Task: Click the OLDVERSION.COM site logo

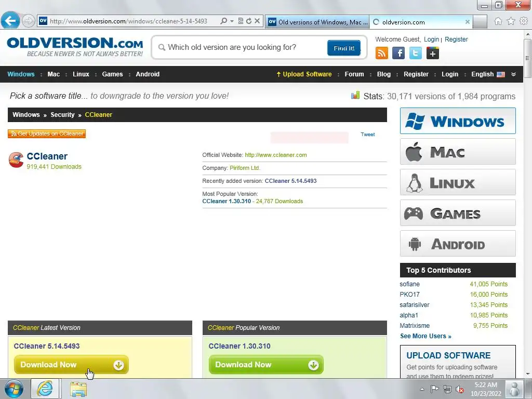Action: click(x=75, y=47)
